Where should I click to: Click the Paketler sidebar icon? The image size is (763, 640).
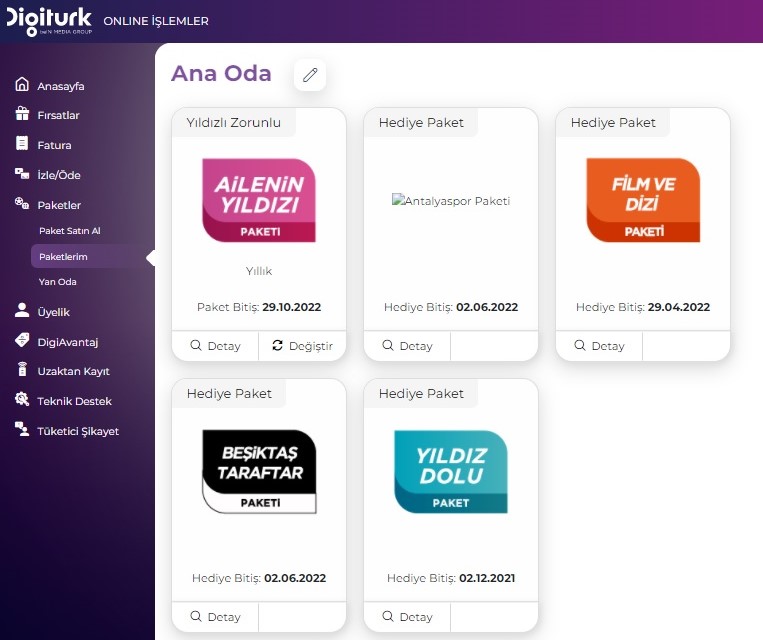[x=22, y=203]
